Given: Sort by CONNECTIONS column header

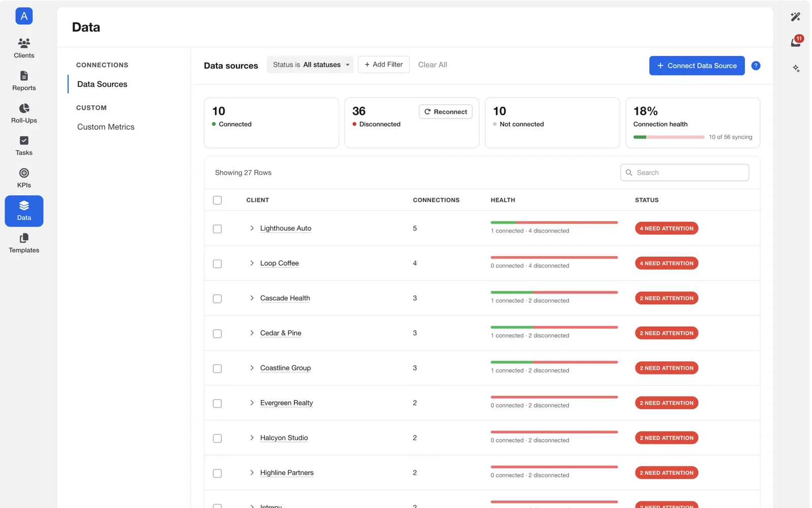Looking at the screenshot, I should click(436, 200).
